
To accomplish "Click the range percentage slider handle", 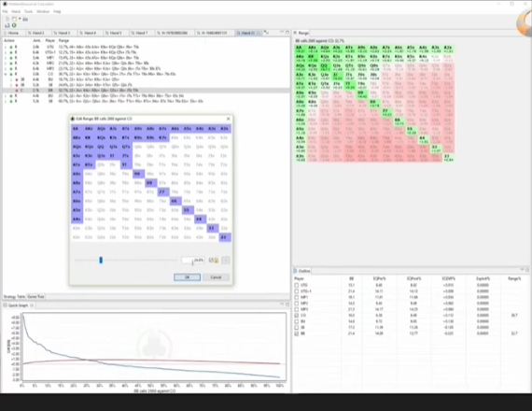I will coord(101,261).
